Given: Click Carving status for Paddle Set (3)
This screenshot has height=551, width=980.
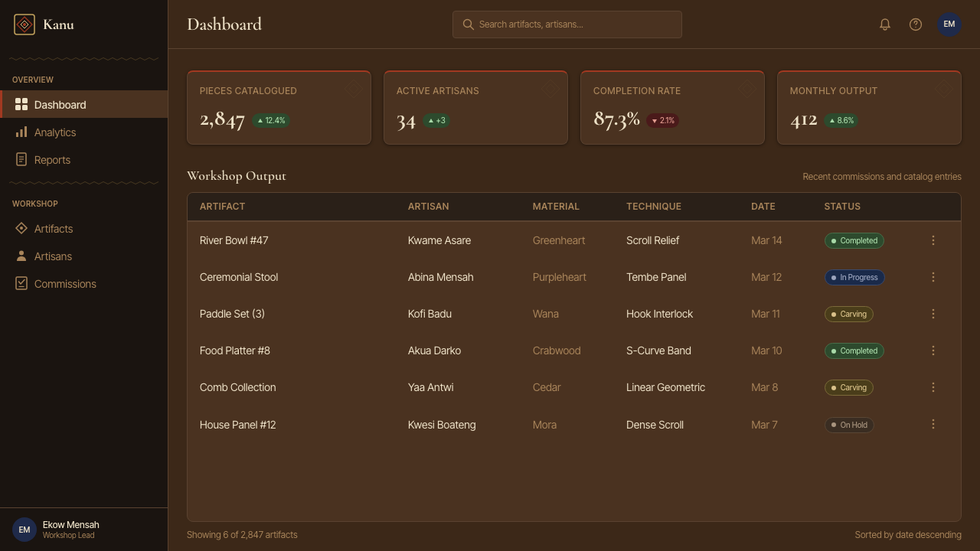Looking at the screenshot, I should [x=849, y=314].
